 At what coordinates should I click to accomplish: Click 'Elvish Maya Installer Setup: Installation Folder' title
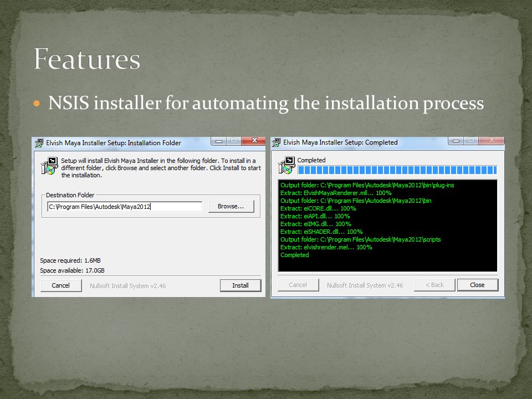click(x=114, y=143)
